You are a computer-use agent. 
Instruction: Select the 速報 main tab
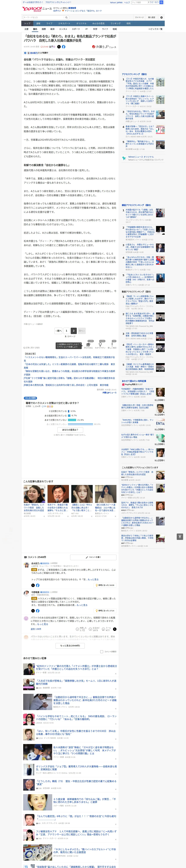coord(38,23)
